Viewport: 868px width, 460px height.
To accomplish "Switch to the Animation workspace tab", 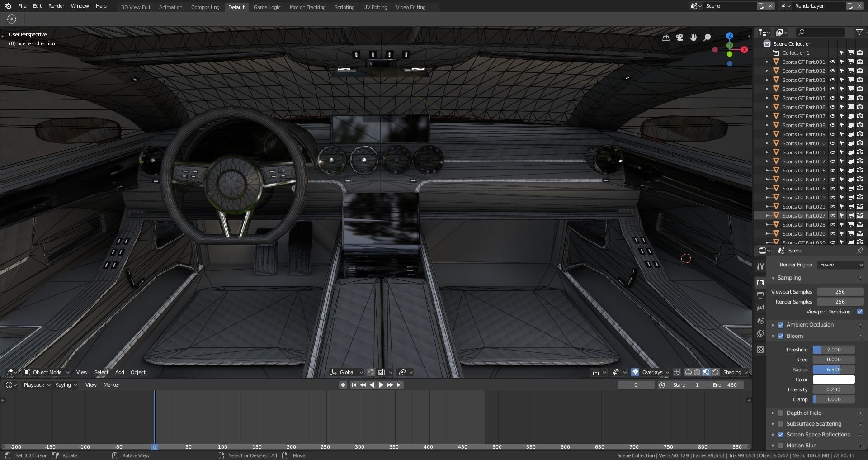I will (170, 7).
